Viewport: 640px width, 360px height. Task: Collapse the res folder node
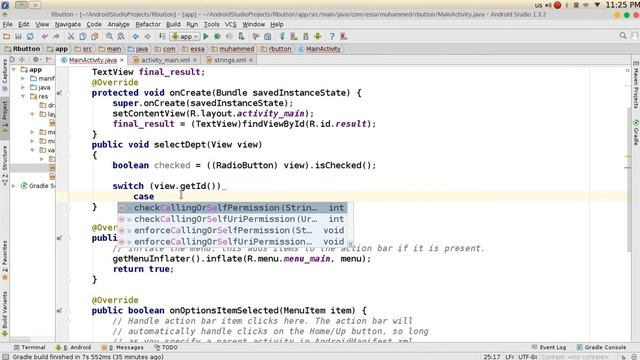[23, 96]
